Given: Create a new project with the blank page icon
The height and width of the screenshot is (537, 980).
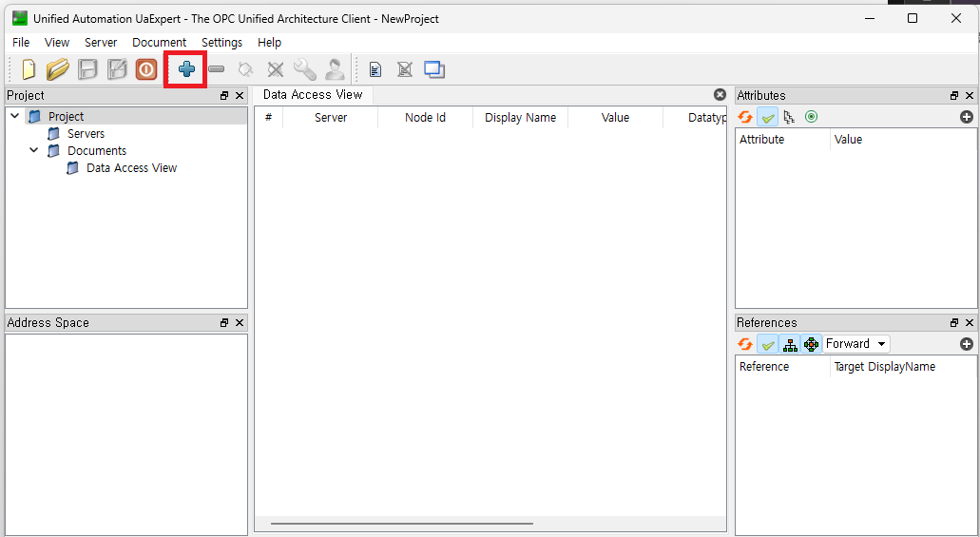Looking at the screenshot, I should pos(29,69).
